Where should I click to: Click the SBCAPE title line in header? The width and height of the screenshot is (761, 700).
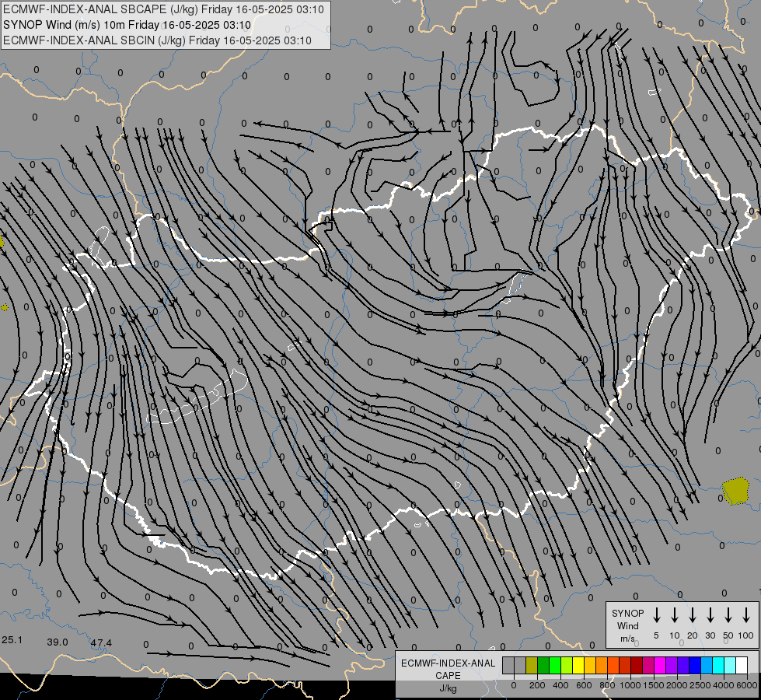click(x=163, y=9)
